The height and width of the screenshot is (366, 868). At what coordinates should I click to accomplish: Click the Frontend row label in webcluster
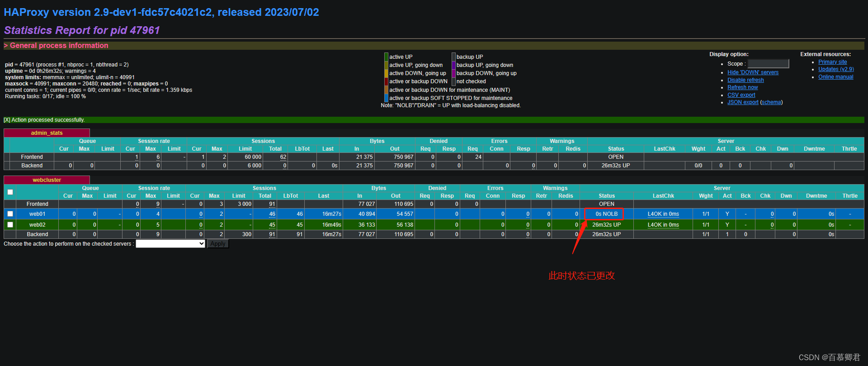(37, 204)
